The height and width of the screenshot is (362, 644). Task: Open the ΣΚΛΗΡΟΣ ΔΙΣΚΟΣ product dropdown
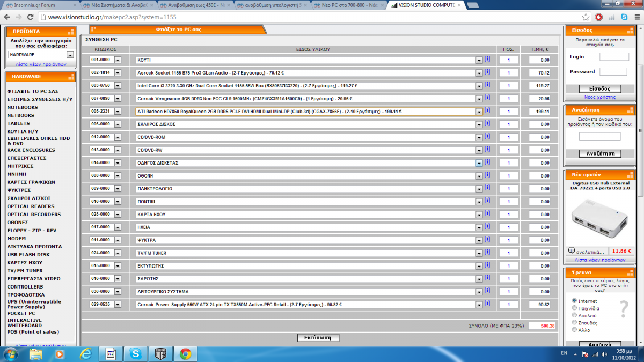pos(479,124)
